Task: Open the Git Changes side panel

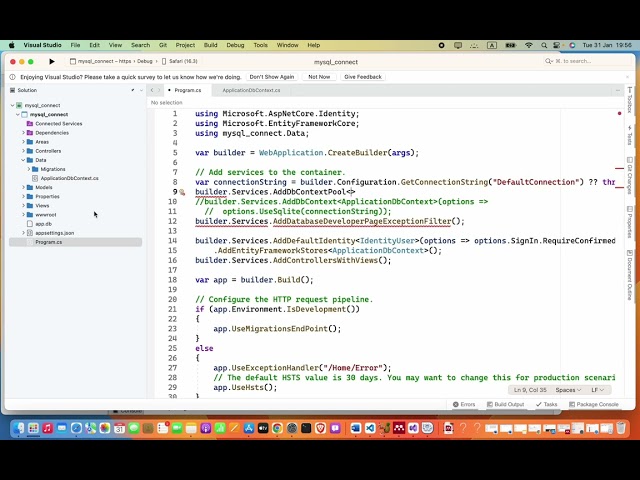Action: click(x=629, y=176)
